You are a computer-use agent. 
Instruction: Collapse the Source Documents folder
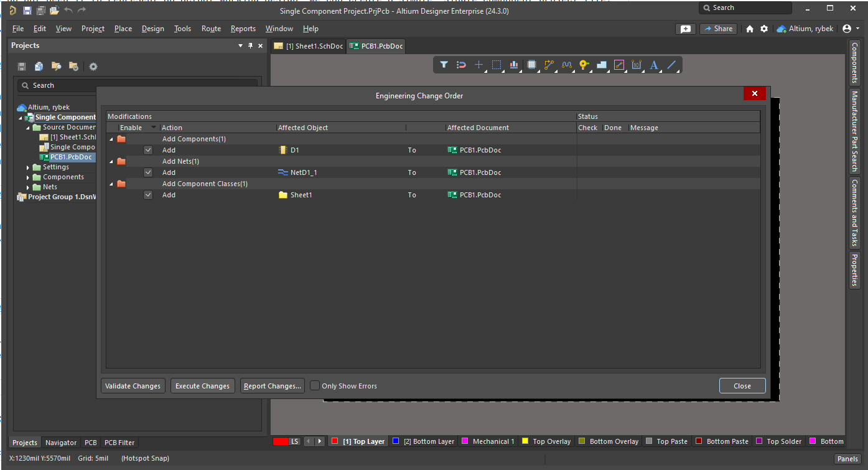29,128
